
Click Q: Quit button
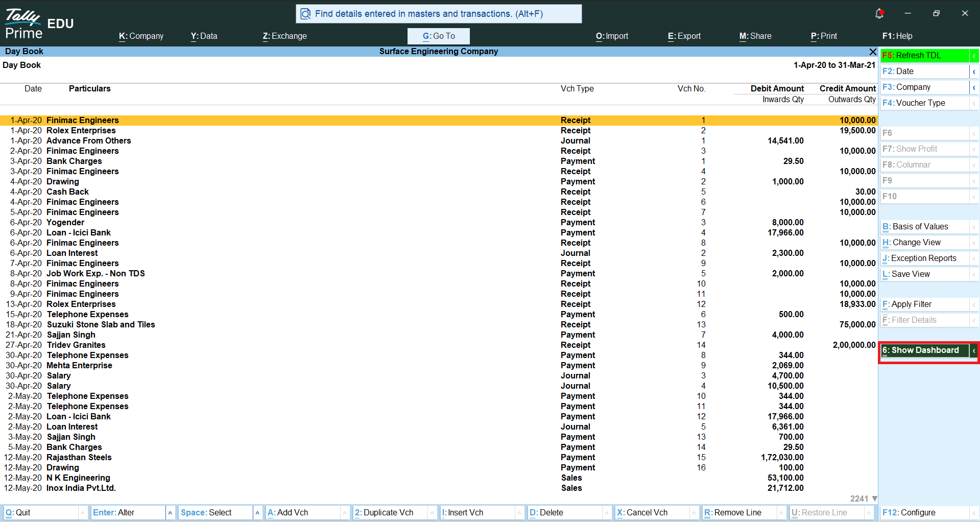pos(41,513)
